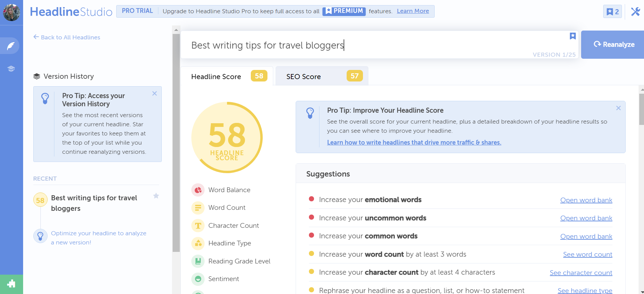The image size is (644, 294).
Task: Go back to All Headlines
Action: (x=67, y=37)
